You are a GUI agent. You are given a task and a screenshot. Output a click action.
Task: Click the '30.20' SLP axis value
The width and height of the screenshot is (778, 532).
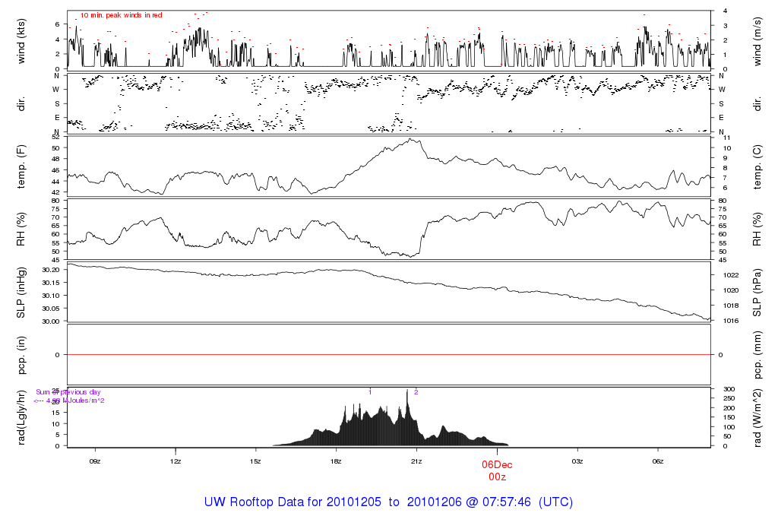[x=51, y=270]
